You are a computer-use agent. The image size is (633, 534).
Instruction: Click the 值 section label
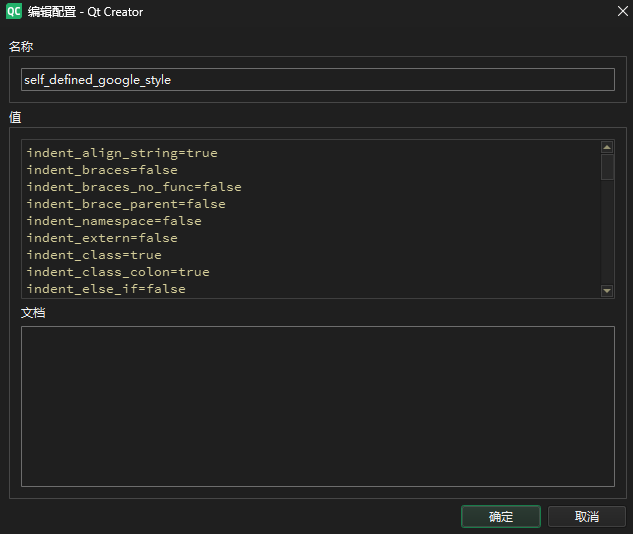(x=15, y=117)
